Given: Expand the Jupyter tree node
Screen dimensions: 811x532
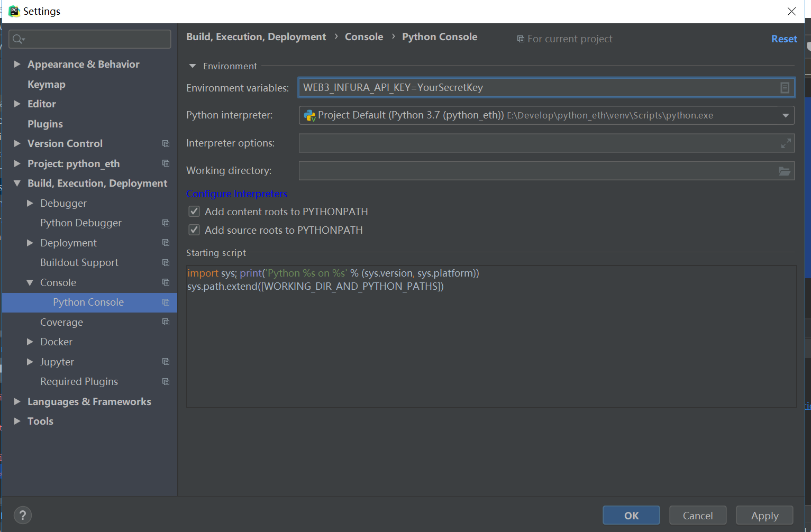Looking at the screenshot, I should pyautogui.click(x=30, y=362).
